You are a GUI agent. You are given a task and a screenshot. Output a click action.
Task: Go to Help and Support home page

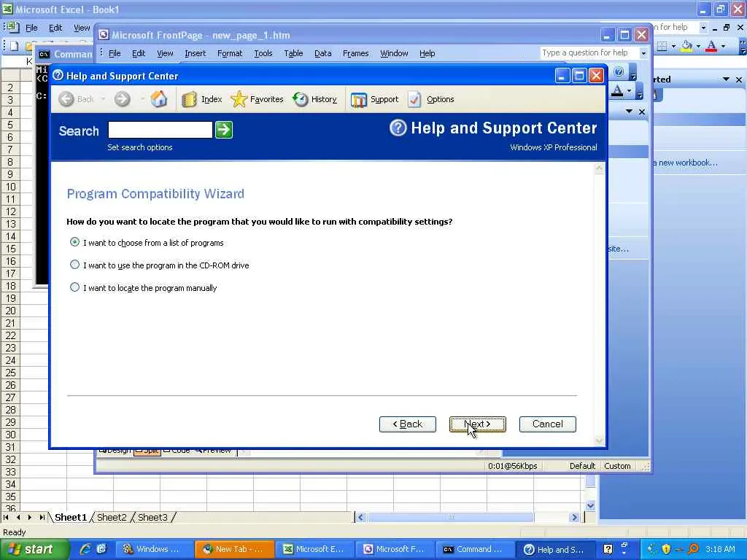(x=159, y=99)
